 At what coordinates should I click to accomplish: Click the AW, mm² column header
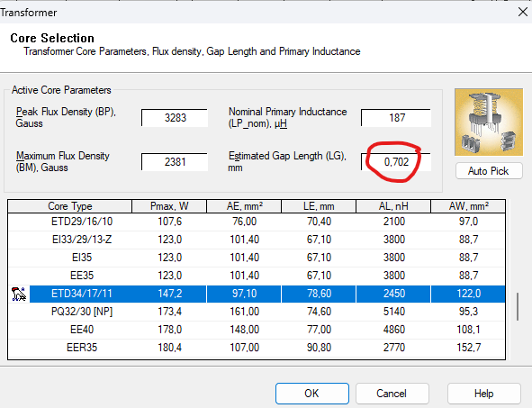[x=468, y=206]
